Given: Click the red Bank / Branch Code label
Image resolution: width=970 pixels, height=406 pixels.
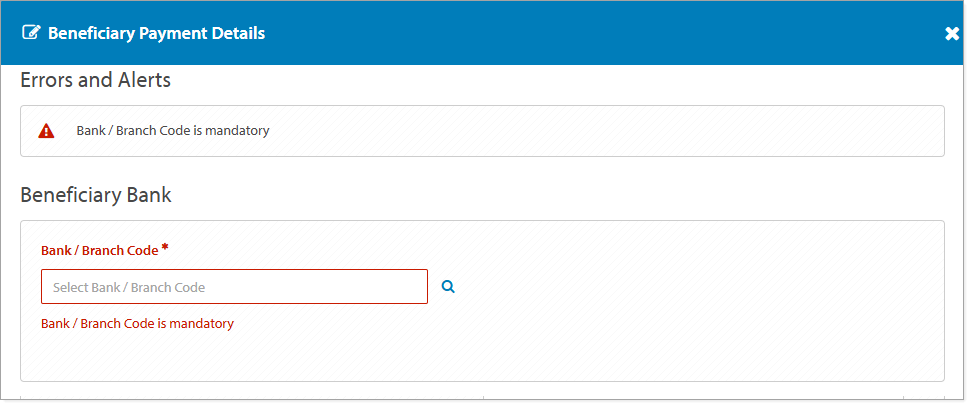Looking at the screenshot, I should point(99,251).
